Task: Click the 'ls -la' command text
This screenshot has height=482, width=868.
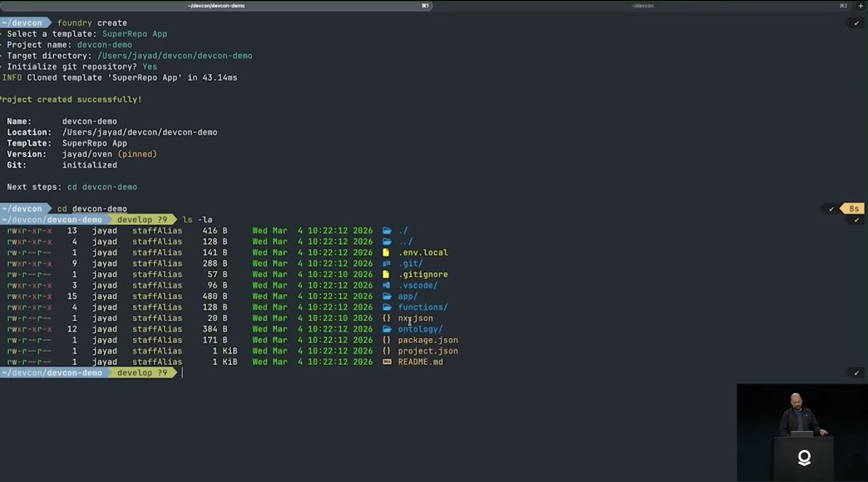Action: pos(197,220)
